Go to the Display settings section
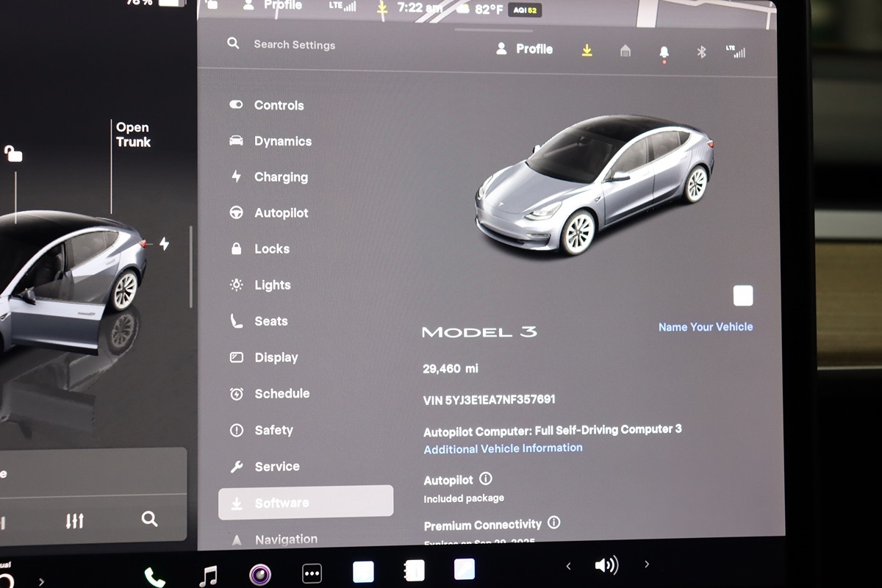The image size is (882, 588). pos(276,357)
